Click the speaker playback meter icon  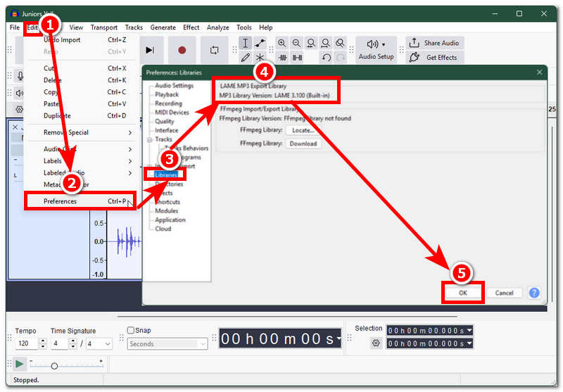[20, 94]
